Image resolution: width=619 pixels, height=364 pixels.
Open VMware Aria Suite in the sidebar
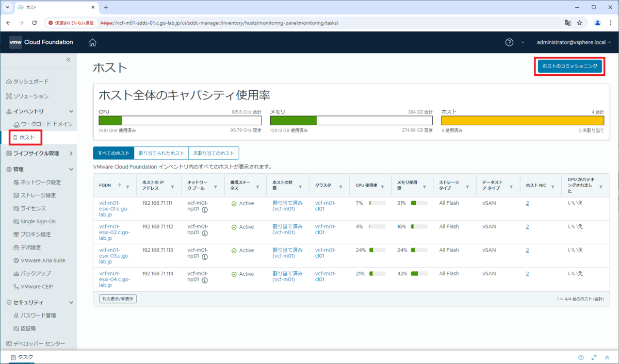pos(38,260)
